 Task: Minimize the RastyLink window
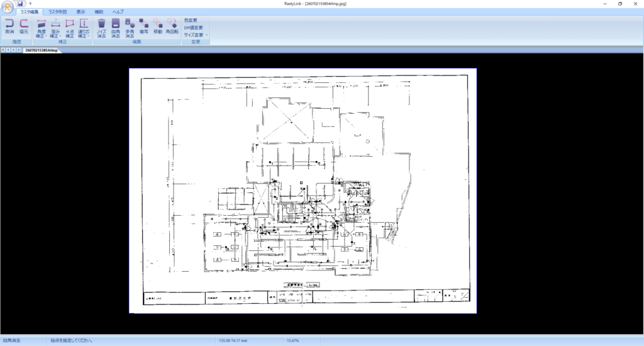click(x=605, y=4)
